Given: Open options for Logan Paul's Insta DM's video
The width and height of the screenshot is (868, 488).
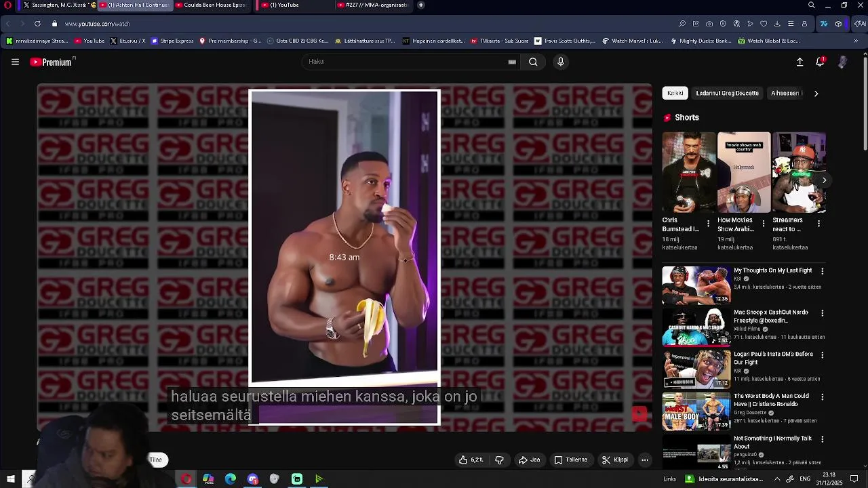Looking at the screenshot, I should coord(823,355).
